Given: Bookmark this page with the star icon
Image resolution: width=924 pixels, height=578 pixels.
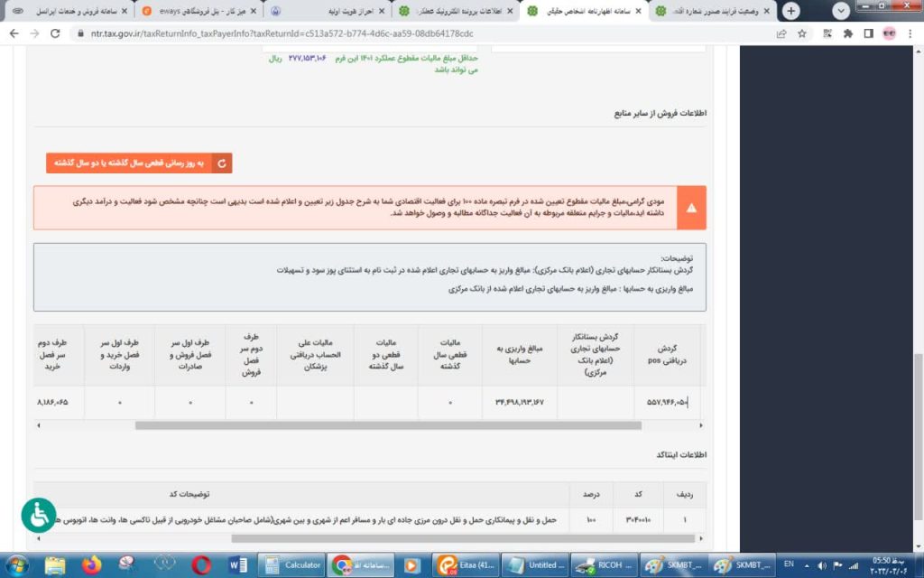Looking at the screenshot, I should click(802, 33).
